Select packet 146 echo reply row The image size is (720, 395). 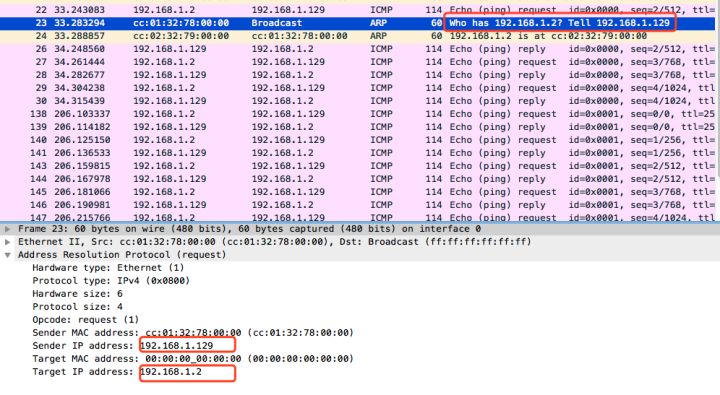pyautogui.click(x=358, y=205)
